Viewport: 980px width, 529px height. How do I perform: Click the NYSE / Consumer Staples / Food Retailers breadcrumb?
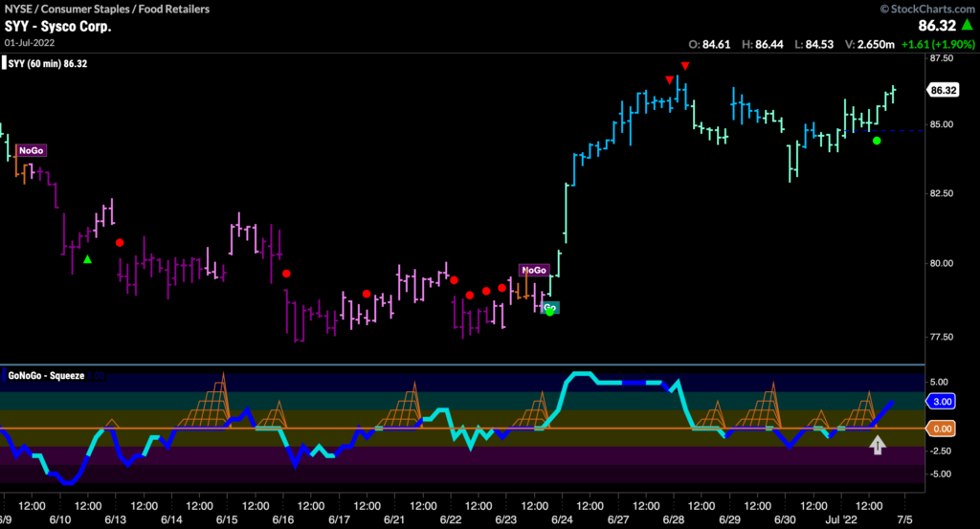pos(107,9)
